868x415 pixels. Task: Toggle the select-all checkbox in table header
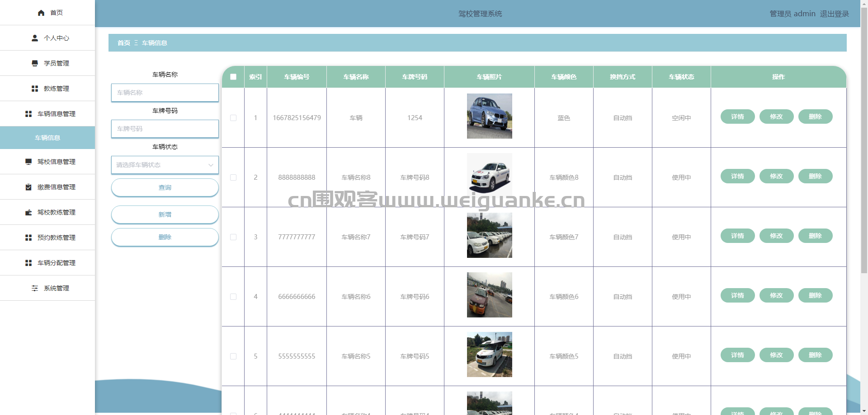[x=233, y=77]
